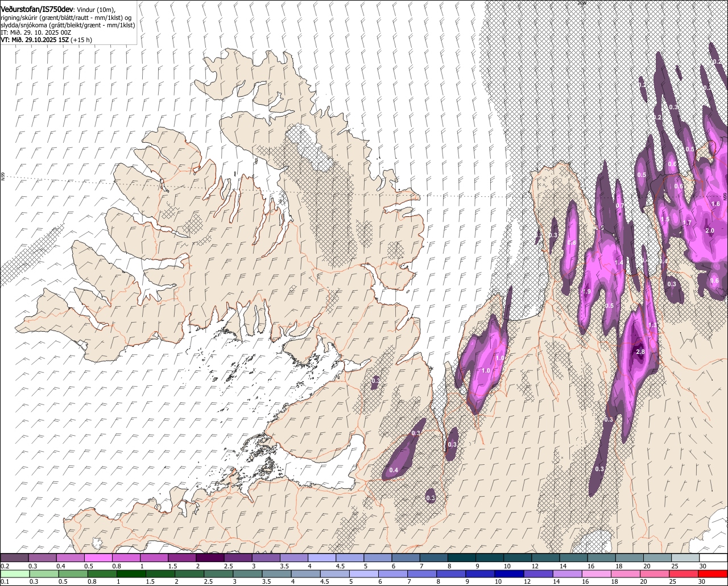Pick the white 30 snow legend swatch
The height and width of the screenshot is (586, 728).
(714, 558)
